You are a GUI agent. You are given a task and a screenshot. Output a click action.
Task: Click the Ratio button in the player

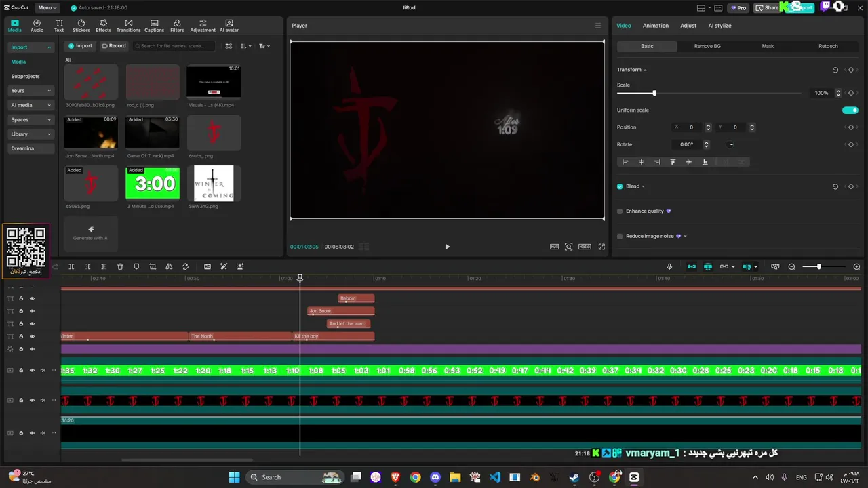(585, 247)
